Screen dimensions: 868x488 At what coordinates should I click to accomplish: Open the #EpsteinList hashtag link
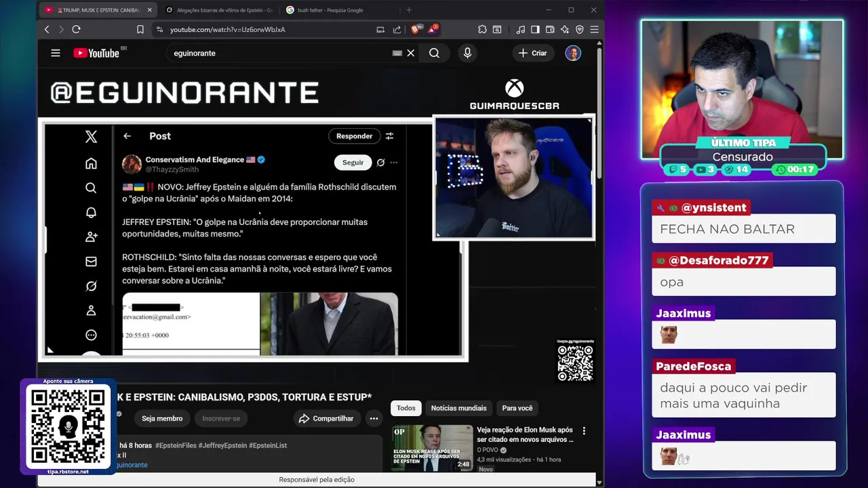(268, 445)
